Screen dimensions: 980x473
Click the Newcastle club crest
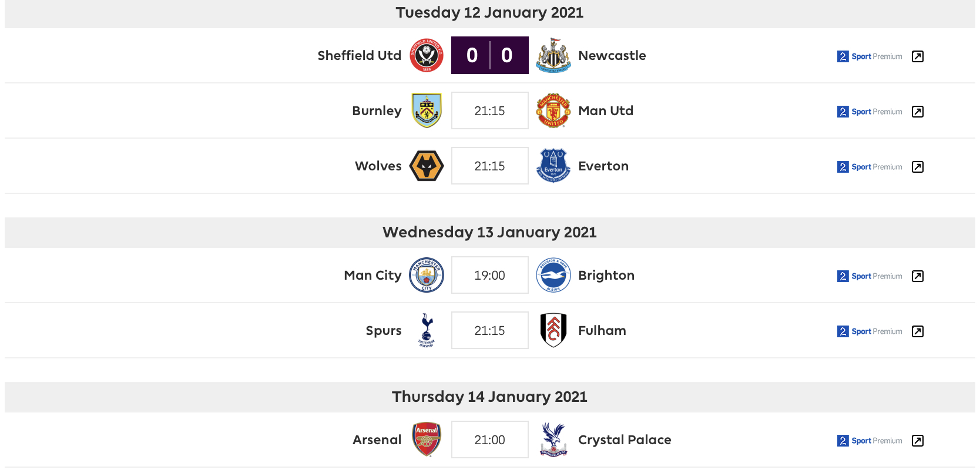tap(553, 55)
